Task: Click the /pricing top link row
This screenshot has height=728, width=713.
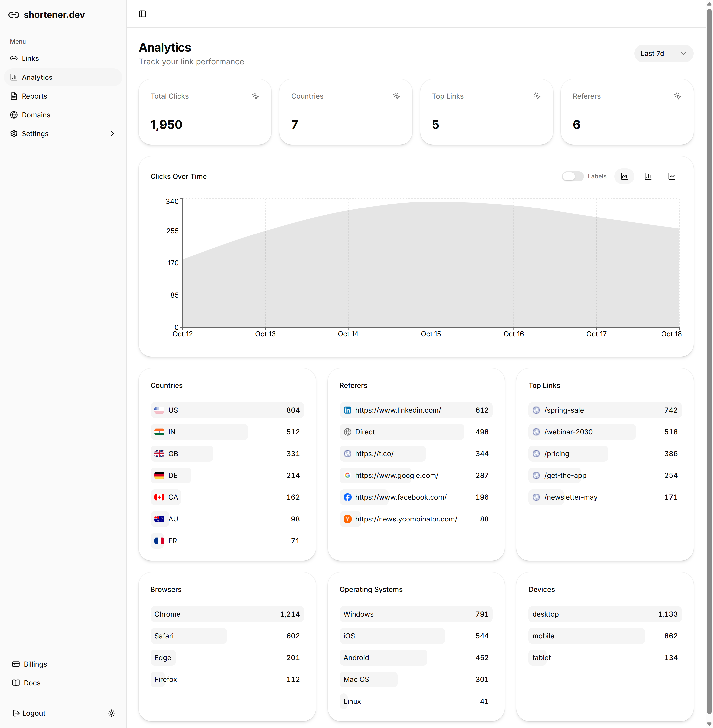Action: [x=605, y=453]
